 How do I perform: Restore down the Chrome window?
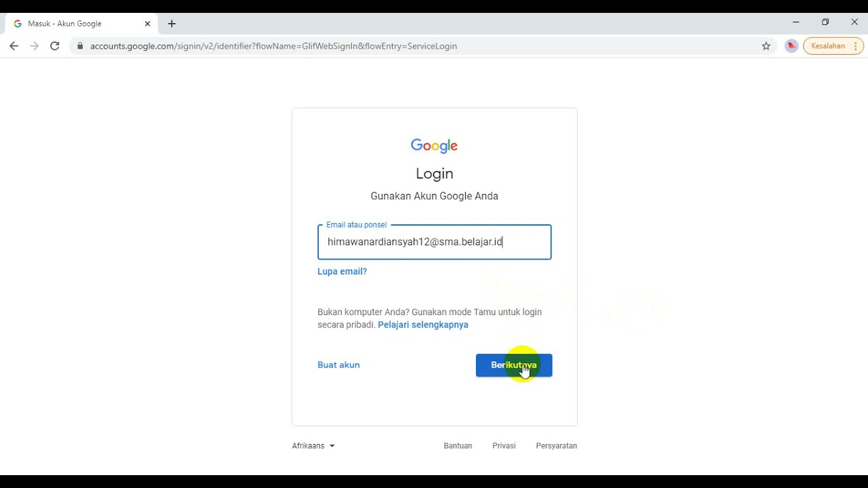click(x=825, y=22)
